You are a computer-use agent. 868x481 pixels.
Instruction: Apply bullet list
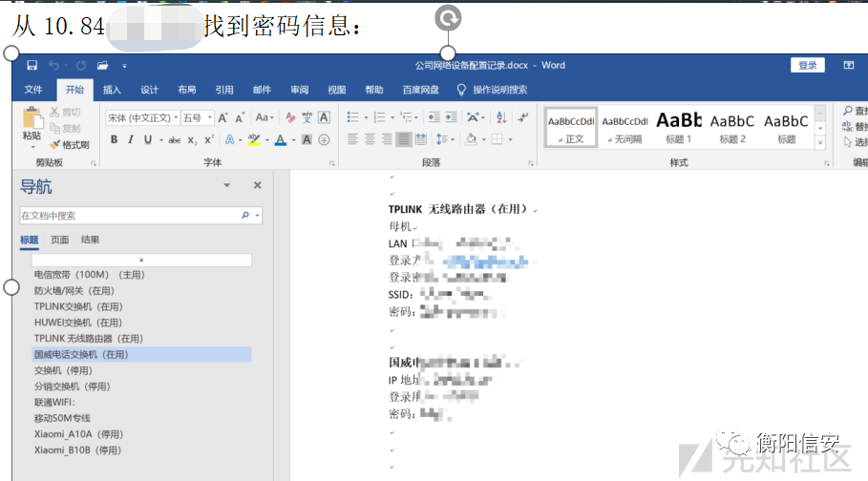pos(352,117)
